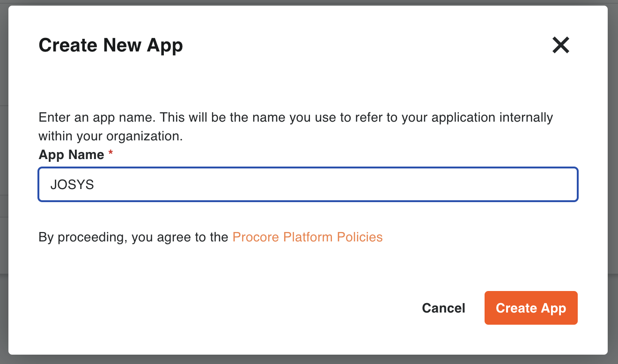Click the dimmed backdrop below the dialog
The height and width of the screenshot is (364, 618).
[309, 359]
